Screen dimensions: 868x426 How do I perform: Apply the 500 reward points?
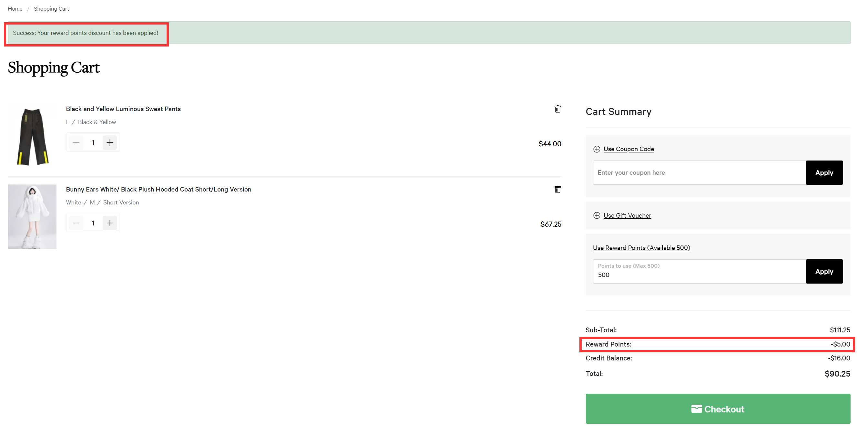(823, 271)
